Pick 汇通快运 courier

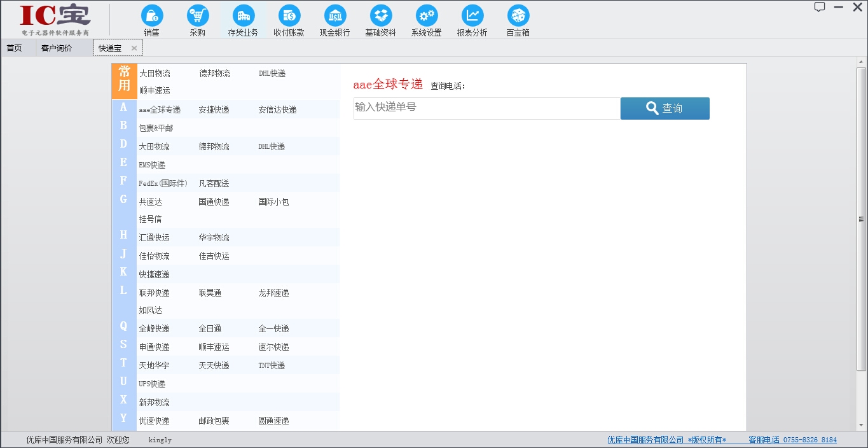155,238
